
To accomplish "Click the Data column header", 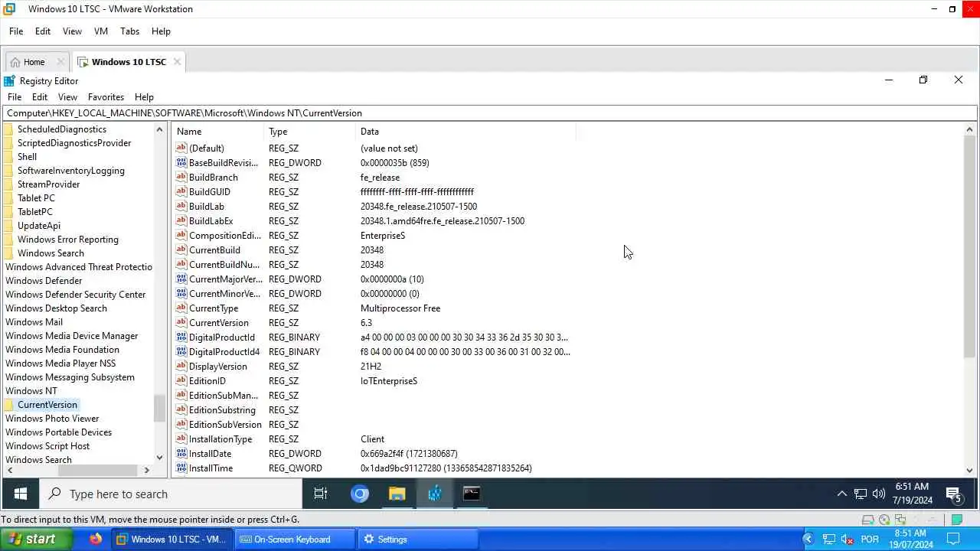I will point(466,132).
